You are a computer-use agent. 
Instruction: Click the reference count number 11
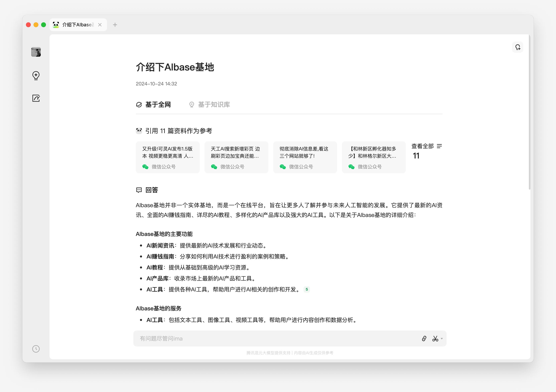[x=416, y=156]
